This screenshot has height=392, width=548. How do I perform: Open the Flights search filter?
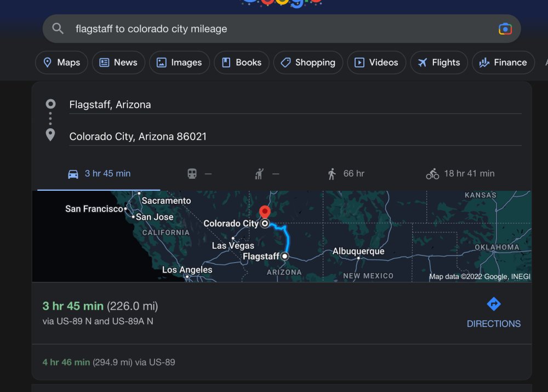(x=439, y=63)
